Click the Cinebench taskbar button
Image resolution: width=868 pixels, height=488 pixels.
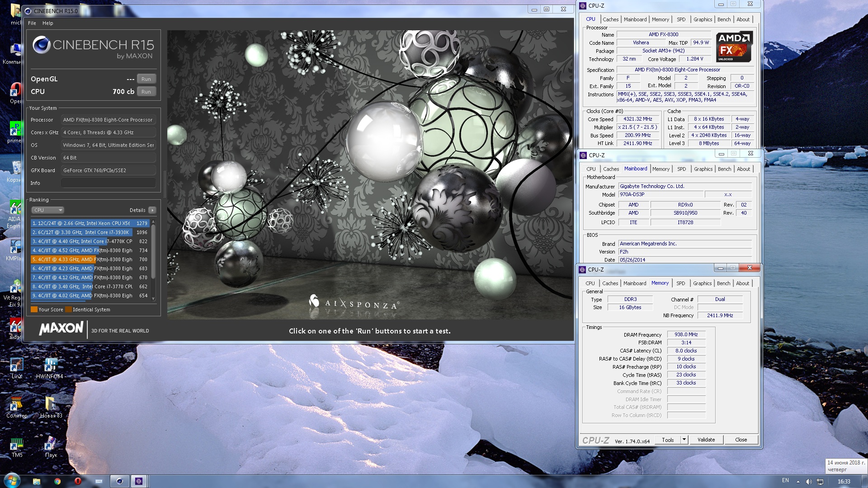point(119,481)
